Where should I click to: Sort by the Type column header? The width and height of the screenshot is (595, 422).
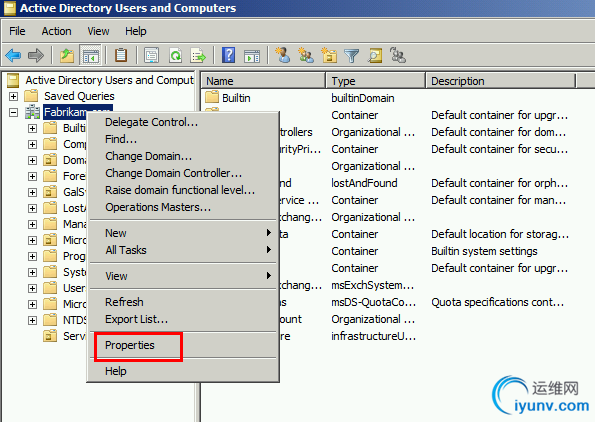(376, 81)
